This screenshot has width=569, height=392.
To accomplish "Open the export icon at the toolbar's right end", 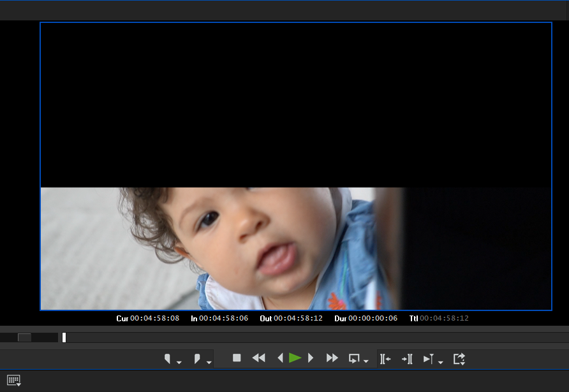I will point(459,358).
